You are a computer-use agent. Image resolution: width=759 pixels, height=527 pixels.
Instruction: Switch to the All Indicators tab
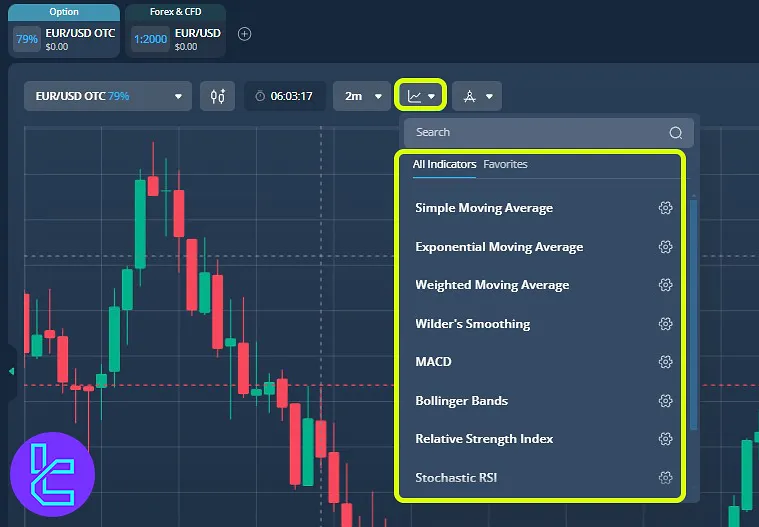[444, 165]
